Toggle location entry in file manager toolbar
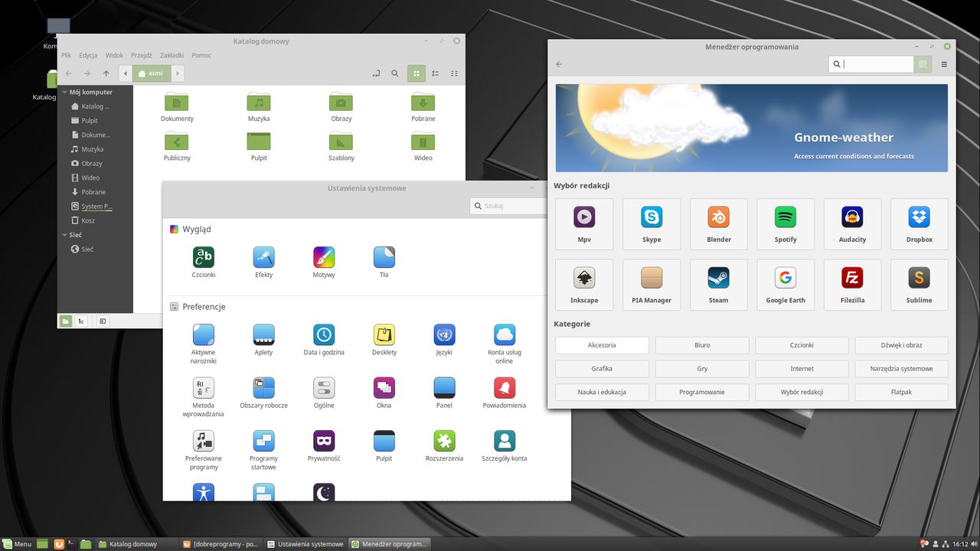 (376, 73)
